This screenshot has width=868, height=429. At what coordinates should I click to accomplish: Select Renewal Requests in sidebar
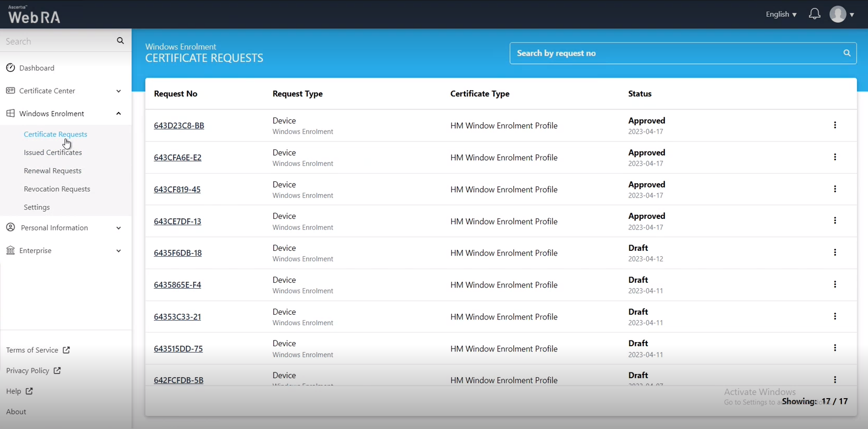tap(52, 171)
